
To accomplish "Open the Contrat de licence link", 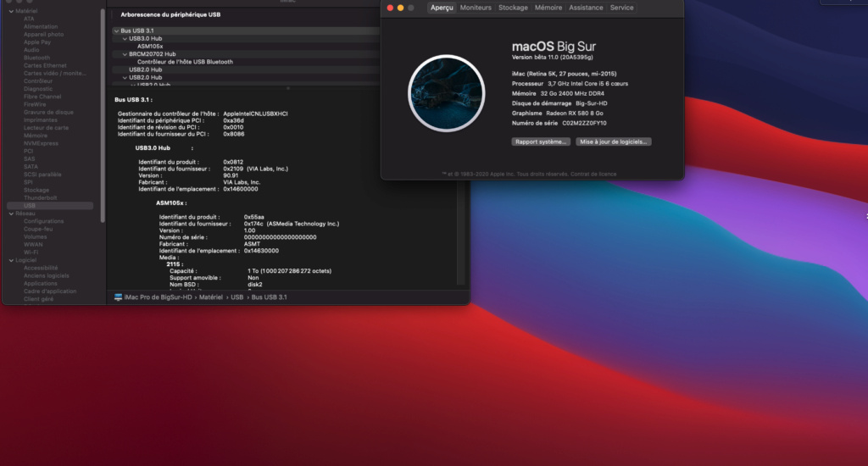I will pos(593,174).
